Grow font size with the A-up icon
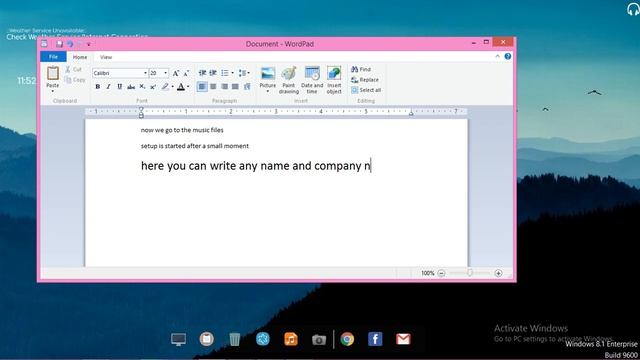Image resolution: width=640 pixels, height=360 pixels. tap(176, 73)
